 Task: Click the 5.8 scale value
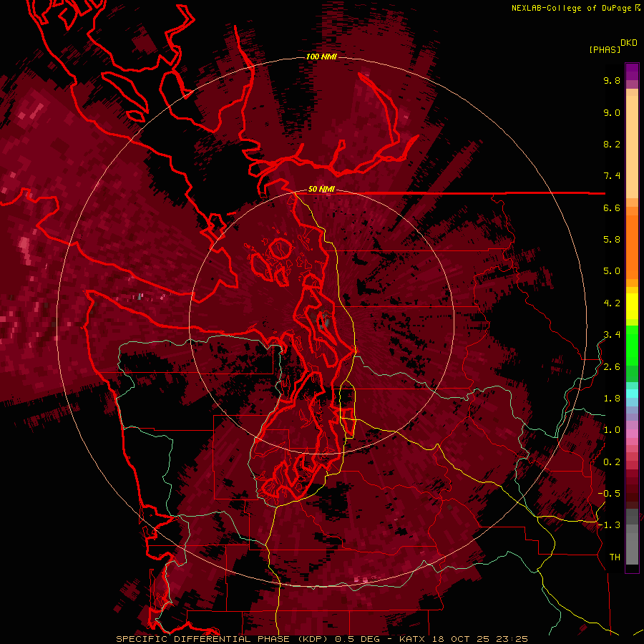612,240
